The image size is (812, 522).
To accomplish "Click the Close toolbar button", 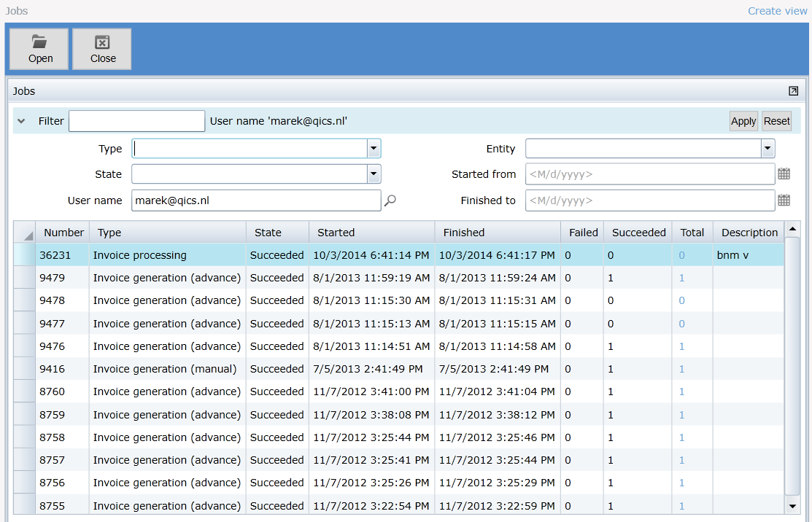I will coord(102,49).
